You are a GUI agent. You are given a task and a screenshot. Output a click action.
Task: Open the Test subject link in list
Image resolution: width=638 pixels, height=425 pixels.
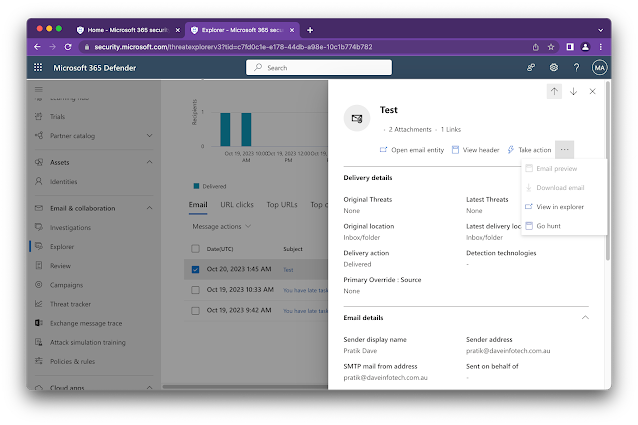click(288, 270)
